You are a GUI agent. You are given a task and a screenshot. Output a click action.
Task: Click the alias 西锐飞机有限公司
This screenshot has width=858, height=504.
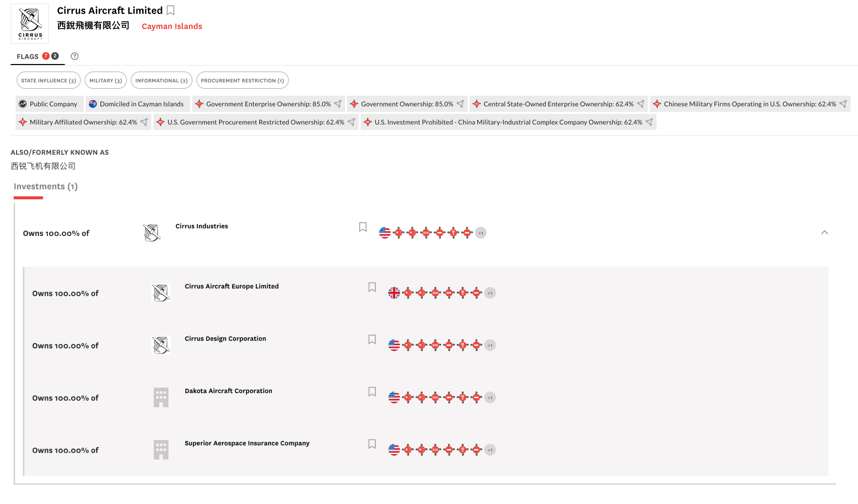click(43, 166)
